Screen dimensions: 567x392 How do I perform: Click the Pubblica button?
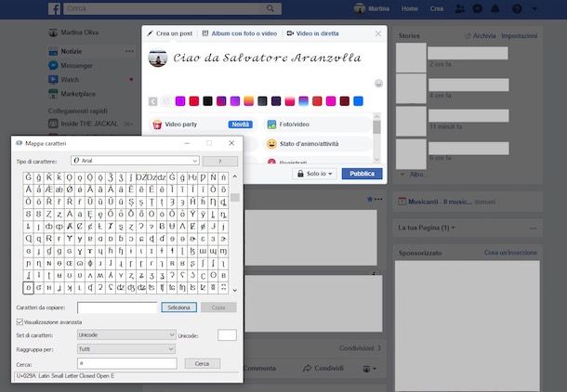click(x=362, y=174)
